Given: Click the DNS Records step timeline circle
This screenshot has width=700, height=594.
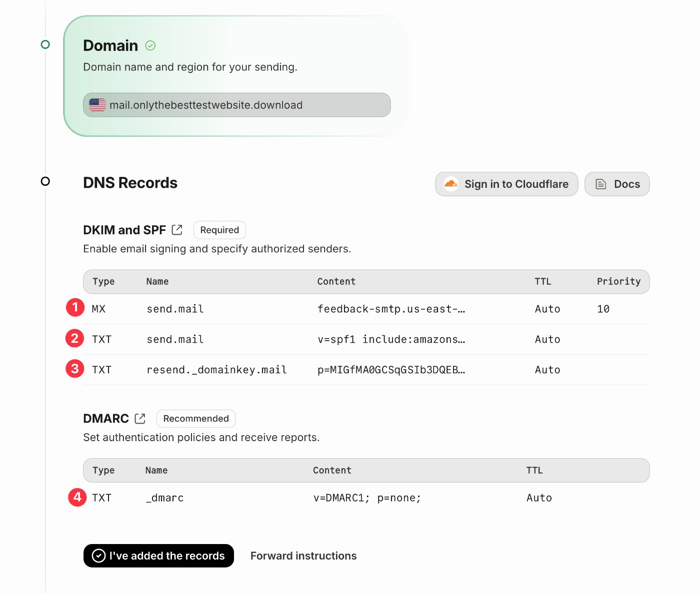Looking at the screenshot, I should tap(45, 181).
